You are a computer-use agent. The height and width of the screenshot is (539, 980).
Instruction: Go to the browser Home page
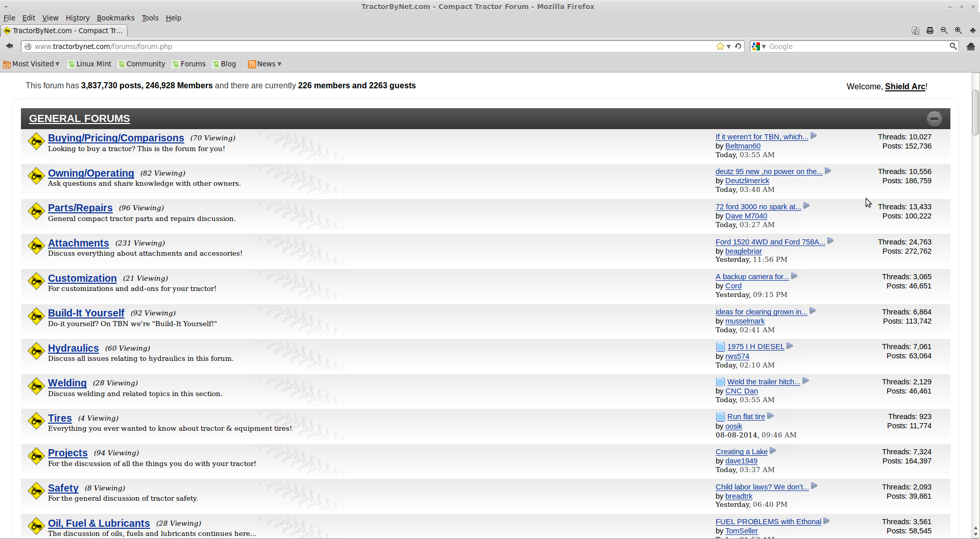coord(970,46)
